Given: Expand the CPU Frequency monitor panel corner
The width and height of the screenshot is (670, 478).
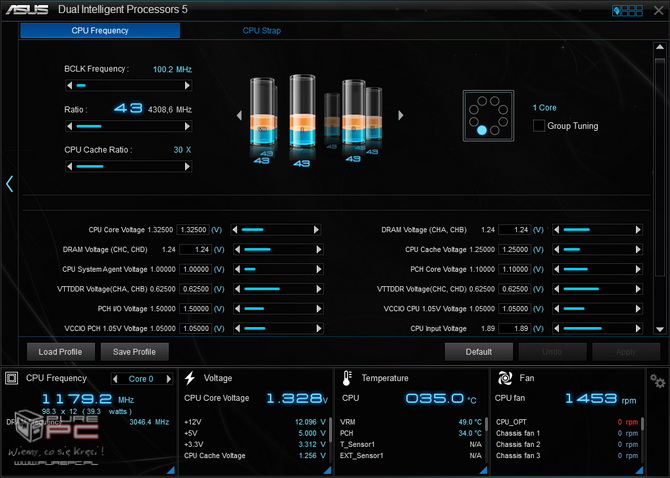Looking at the screenshot, I should (171, 470).
